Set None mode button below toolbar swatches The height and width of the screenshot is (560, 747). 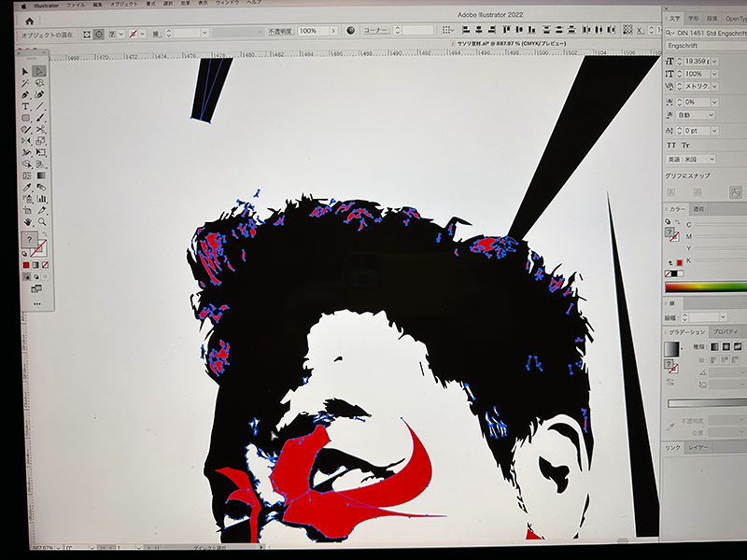45,265
